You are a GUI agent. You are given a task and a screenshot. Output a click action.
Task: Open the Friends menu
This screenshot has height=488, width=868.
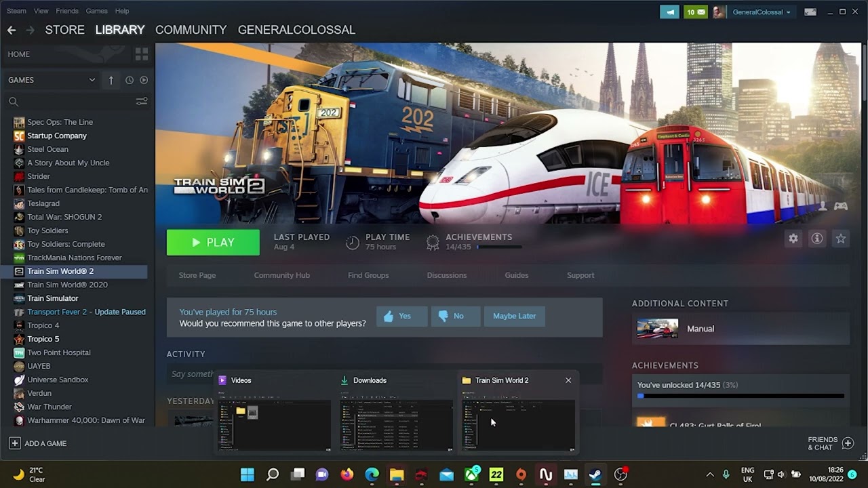coord(67,11)
